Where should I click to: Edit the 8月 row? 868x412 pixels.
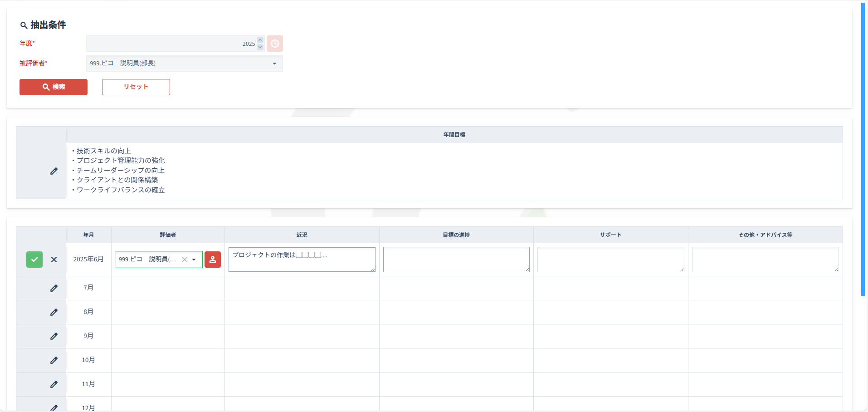click(x=54, y=312)
